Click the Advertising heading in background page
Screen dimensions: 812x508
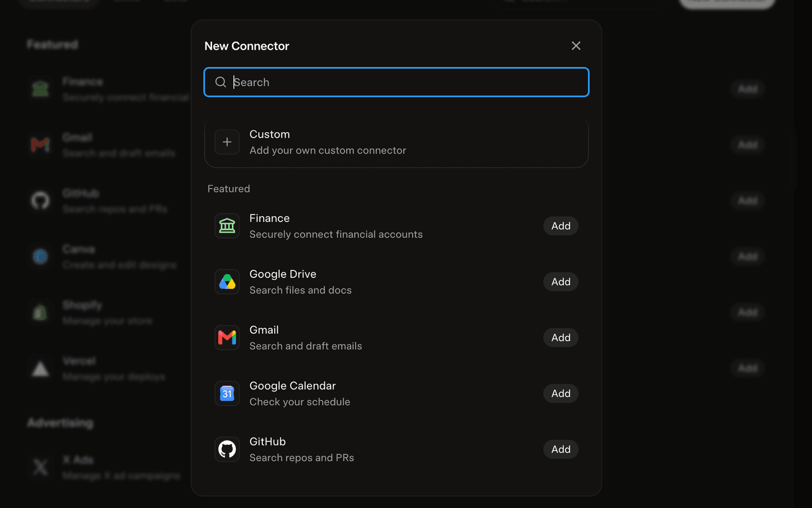(x=60, y=423)
